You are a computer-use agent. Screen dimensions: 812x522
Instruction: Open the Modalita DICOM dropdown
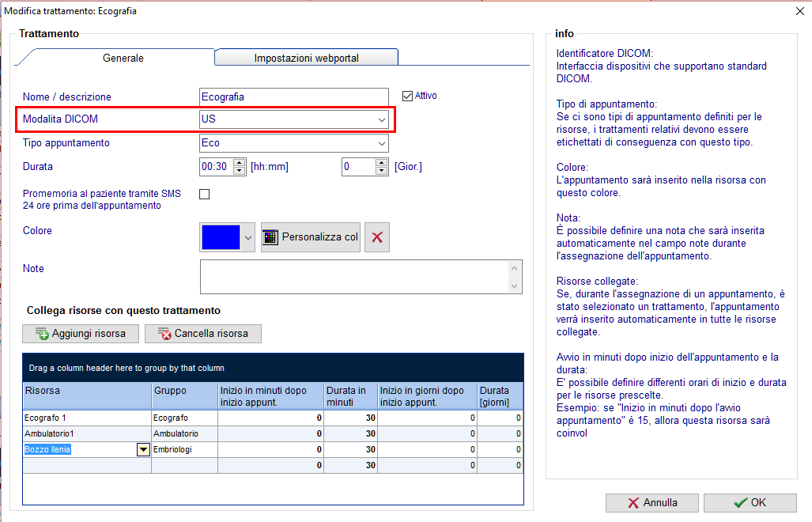pyautogui.click(x=382, y=119)
